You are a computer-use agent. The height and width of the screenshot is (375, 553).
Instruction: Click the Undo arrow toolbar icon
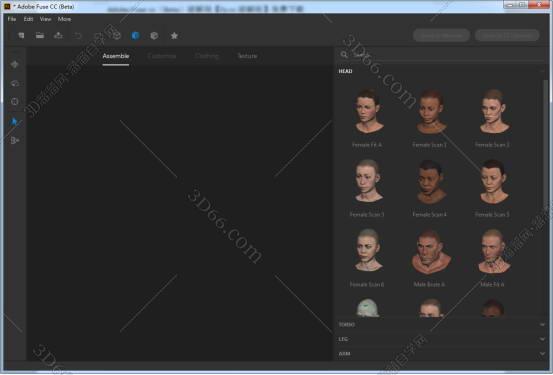pyautogui.click(x=78, y=36)
